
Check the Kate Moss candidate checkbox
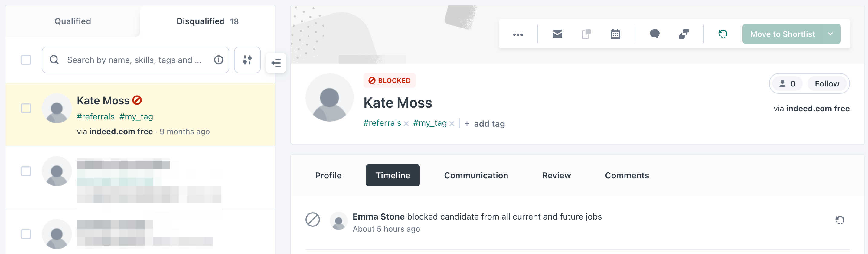click(26, 109)
